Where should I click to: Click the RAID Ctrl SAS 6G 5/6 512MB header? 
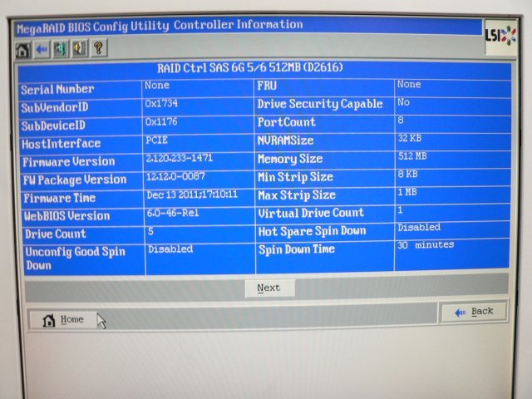tap(250, 68)
